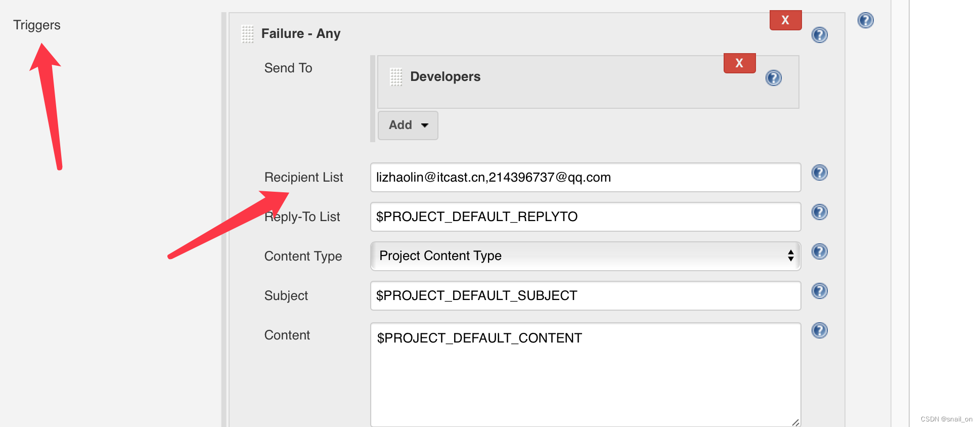This screenshot has height=427, width=980.
Task: Remove the Developers recipient entry
Action: (x=739, y=63)
